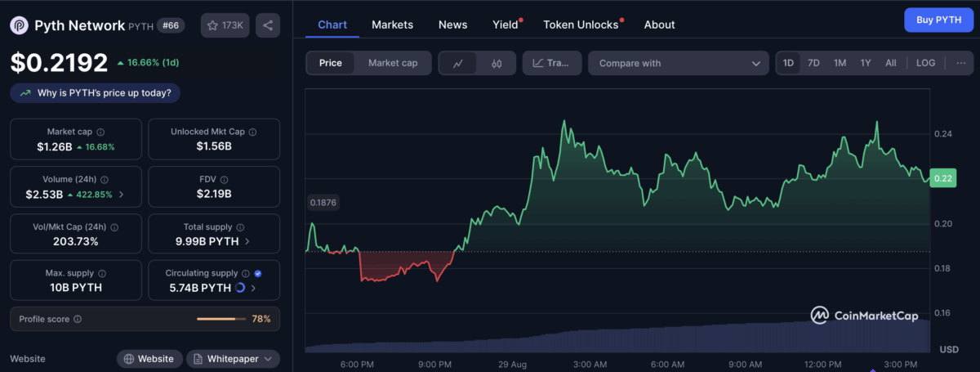This screenshot has width=980, height=372.
Task: Open the share icon button
Action: [x=268, y=25]
